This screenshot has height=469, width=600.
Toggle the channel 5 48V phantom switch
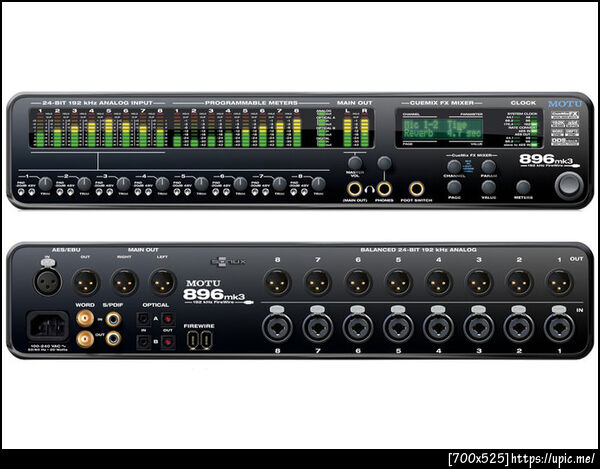188,192
